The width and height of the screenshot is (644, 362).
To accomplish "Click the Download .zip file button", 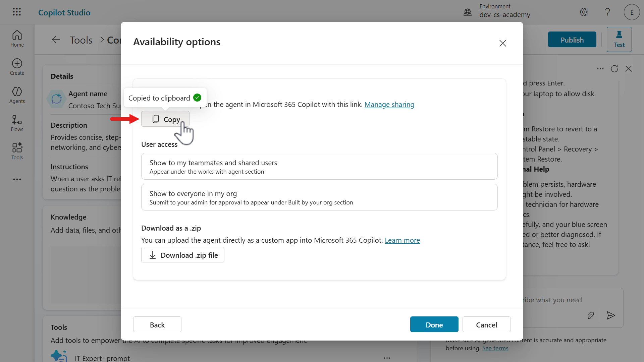I will click(182, 255).
